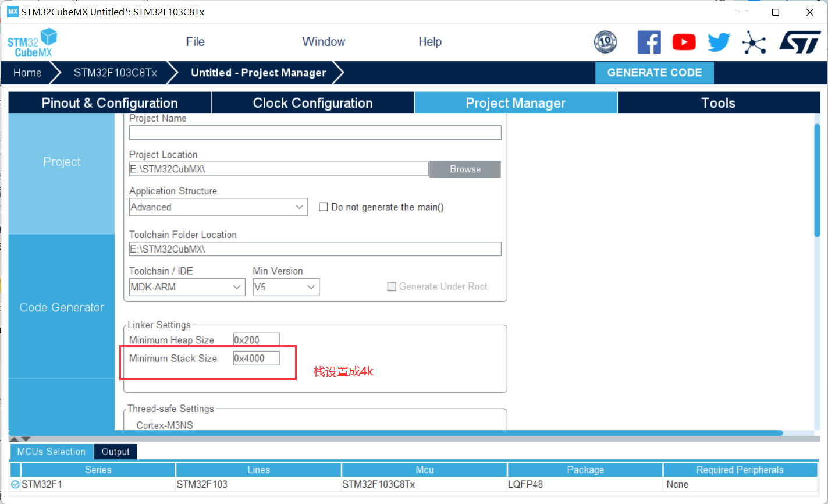Click the Required Peripherals column header
The image size is (828, 504).
[x=740, y=470]
